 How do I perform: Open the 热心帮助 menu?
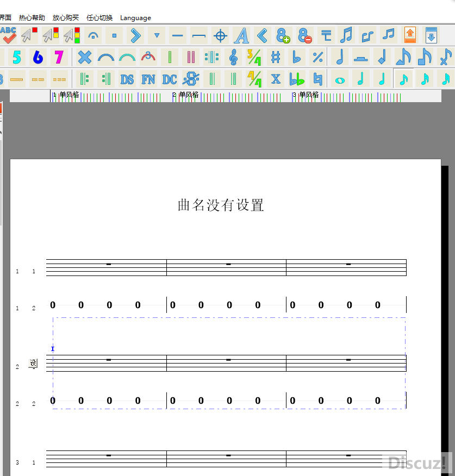coord(32,18)
